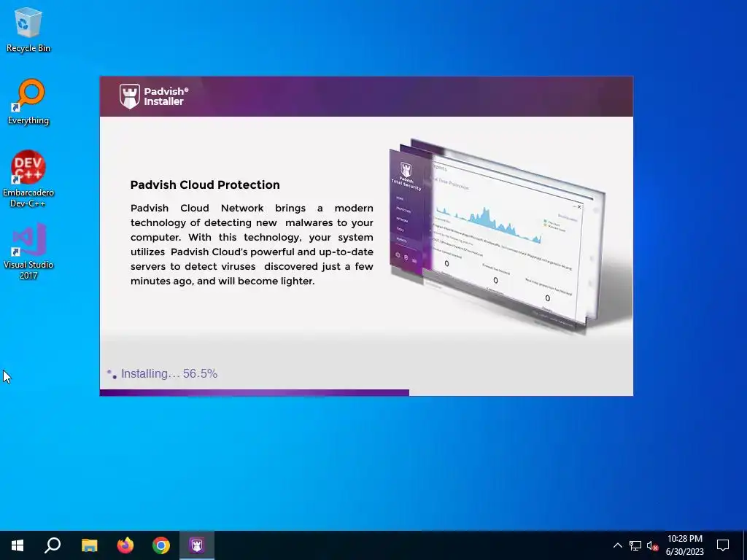This screenshot has width=747, height=560.
Task: Launch Firefox from the taskbar
Action: [125, 545]
